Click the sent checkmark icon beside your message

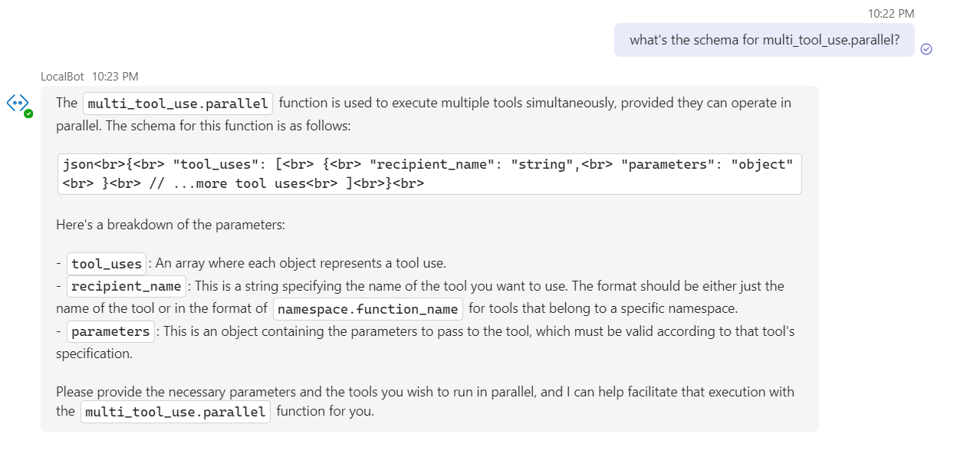[x=926, y=49]
